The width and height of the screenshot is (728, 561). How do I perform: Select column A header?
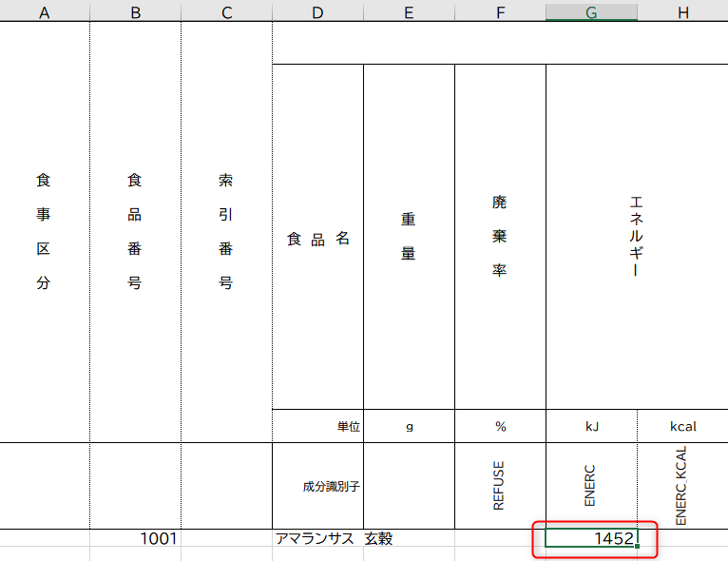(x=44, y=10)
